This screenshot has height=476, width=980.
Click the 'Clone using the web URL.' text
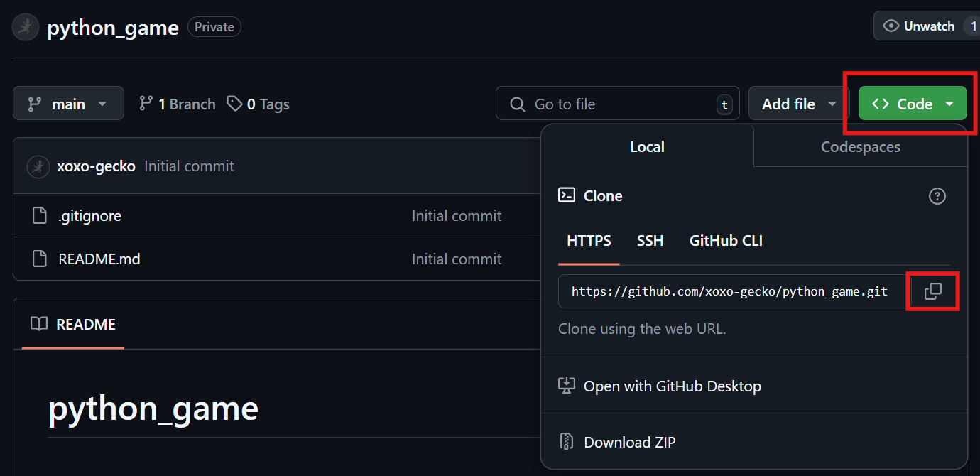[x=642, y=329]
